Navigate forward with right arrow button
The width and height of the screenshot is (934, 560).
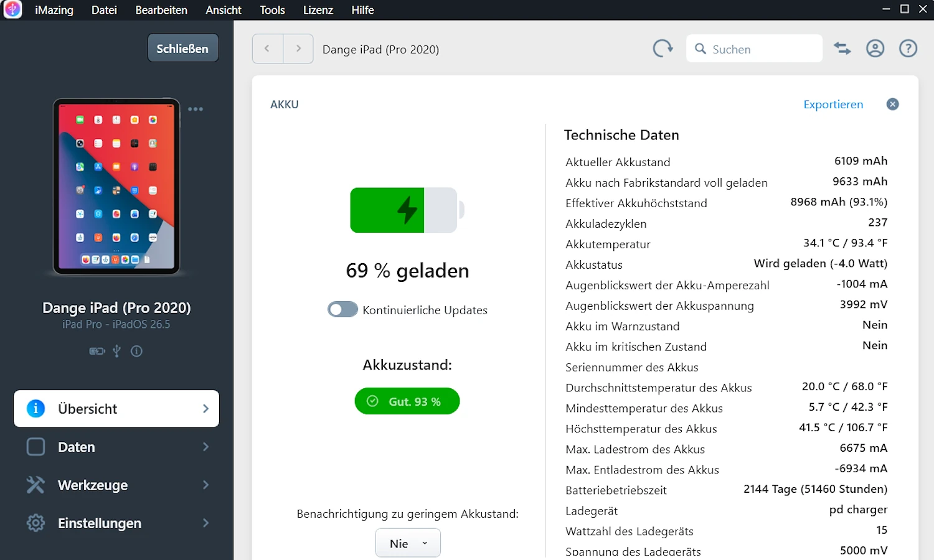(298, 49)
